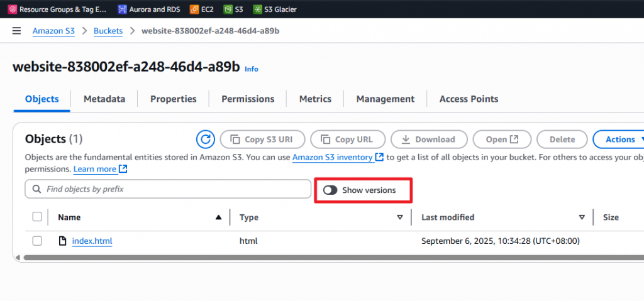Click the search magnifier icon

(36, 189)
